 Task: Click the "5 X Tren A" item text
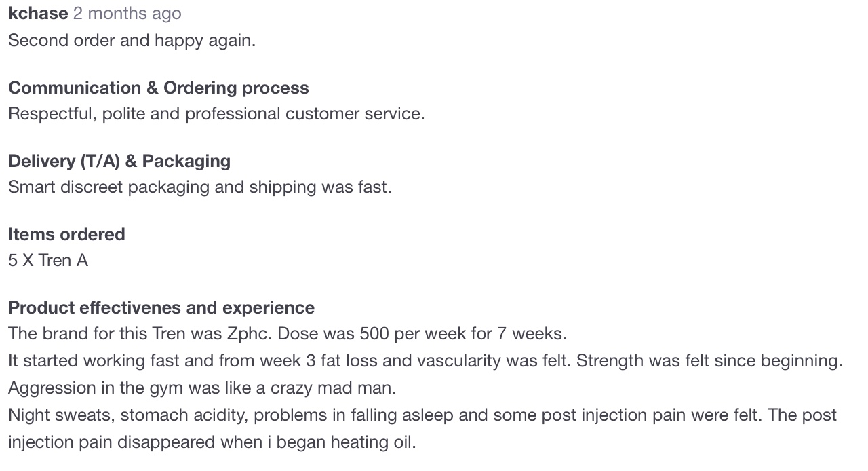click(48, 261)
